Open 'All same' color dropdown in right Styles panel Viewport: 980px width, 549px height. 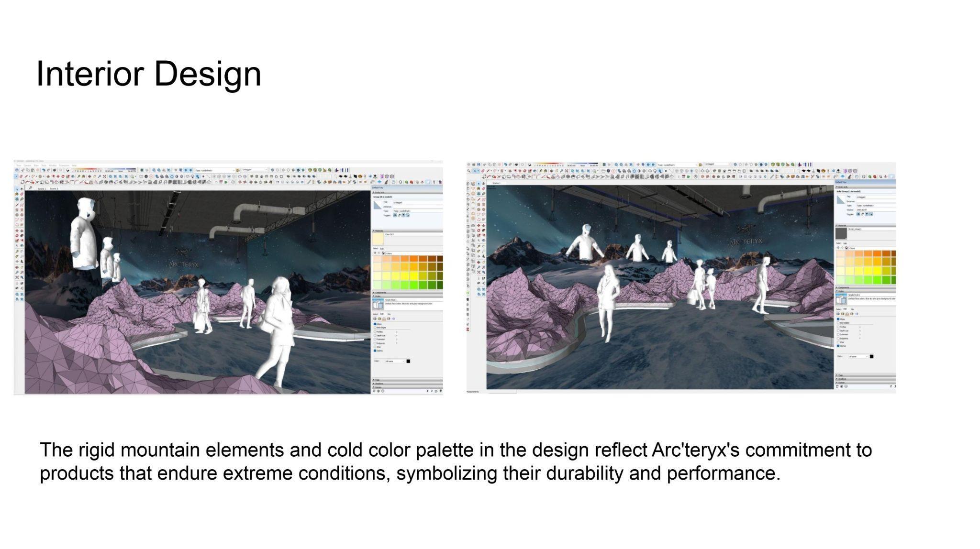click(x=858, y=356)
